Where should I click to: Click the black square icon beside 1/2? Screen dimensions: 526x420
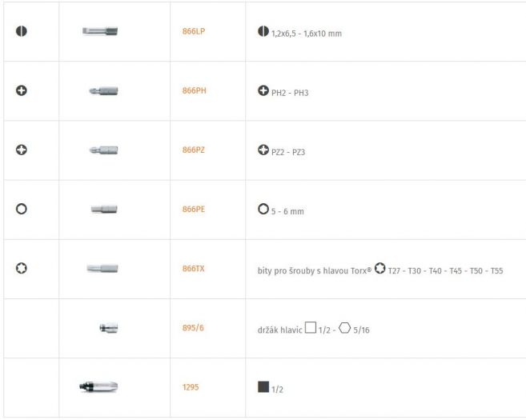[263, 387]
